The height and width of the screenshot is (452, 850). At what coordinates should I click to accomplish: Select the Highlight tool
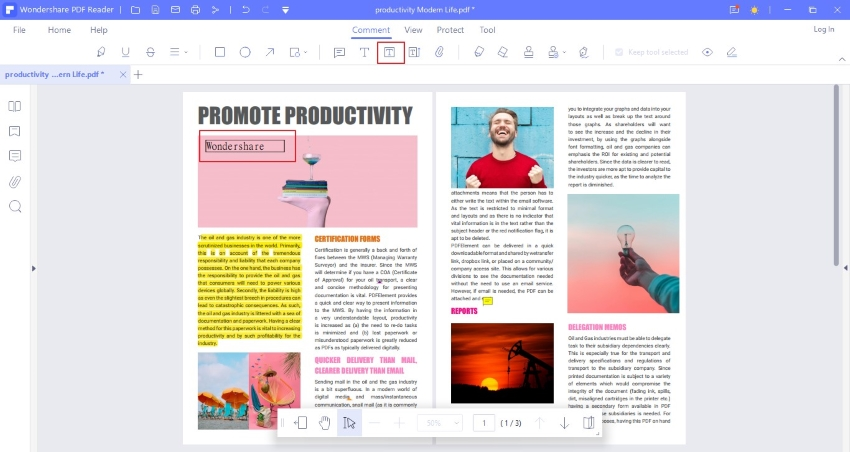click(101, 52)
